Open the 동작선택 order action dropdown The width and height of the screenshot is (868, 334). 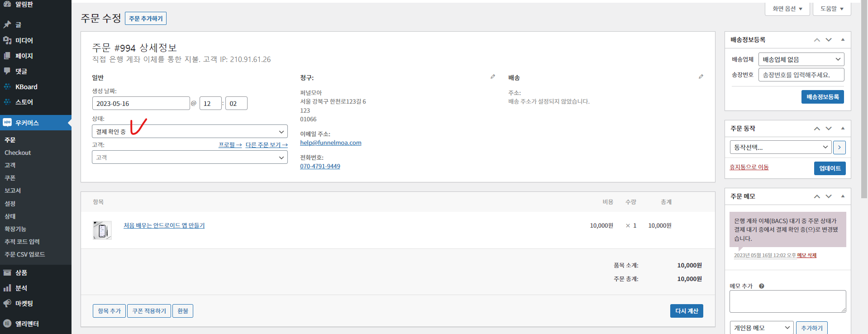[781, 147]
